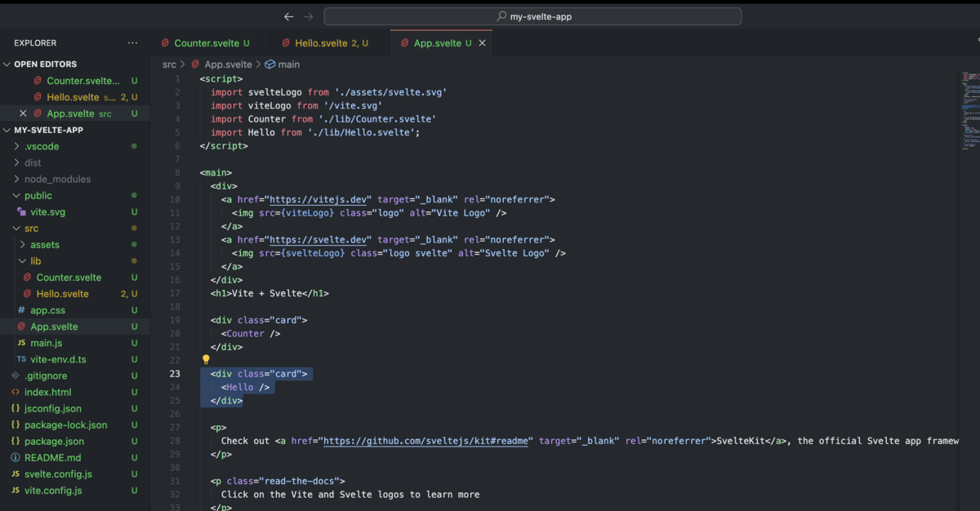This screenshot has height=511, width=980.
Task: Follow the https://vitejs.dev link in code
Action: [x=320, y=199]
